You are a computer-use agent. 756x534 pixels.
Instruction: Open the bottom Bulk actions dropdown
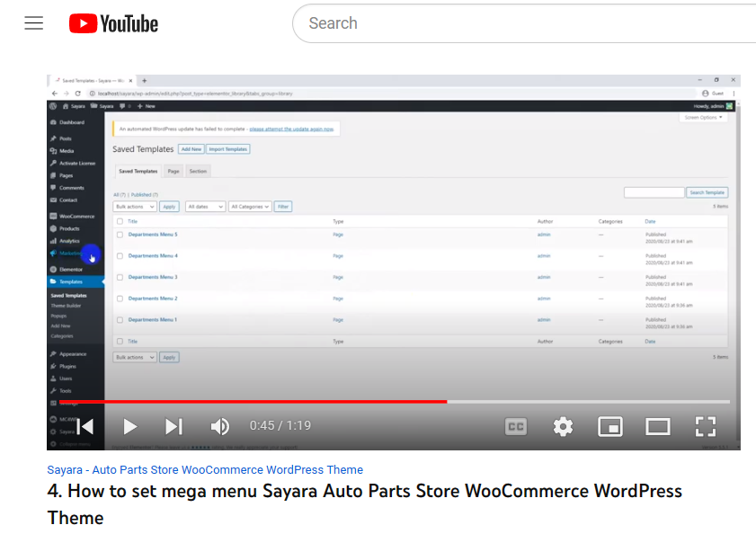click(135, 358)
